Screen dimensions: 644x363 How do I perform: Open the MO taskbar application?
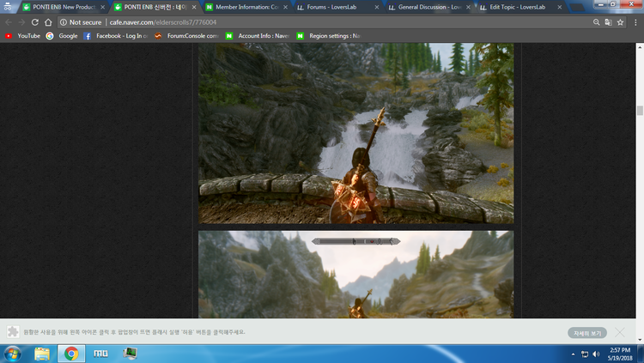coord(100,354)
